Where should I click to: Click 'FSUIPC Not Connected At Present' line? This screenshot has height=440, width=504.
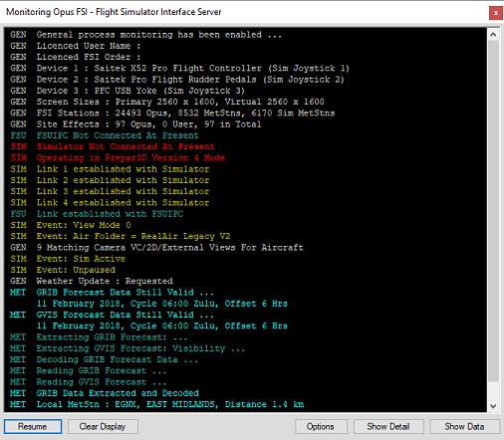click(105, 135)
